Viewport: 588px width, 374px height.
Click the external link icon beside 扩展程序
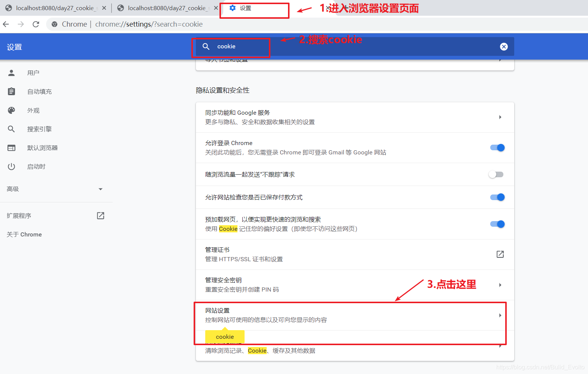(x=100, y=215)
